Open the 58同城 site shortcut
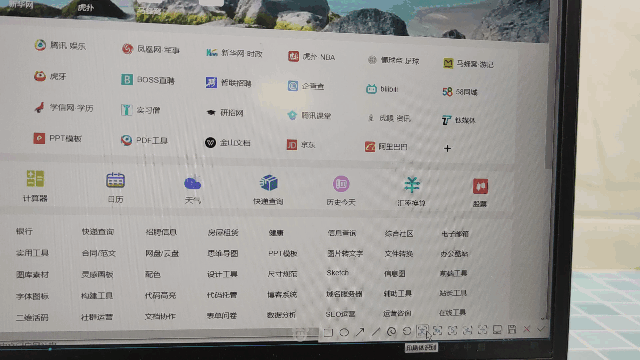Viewport: 640px width, 360px height. pyautogui.click(x=460, y=92)
